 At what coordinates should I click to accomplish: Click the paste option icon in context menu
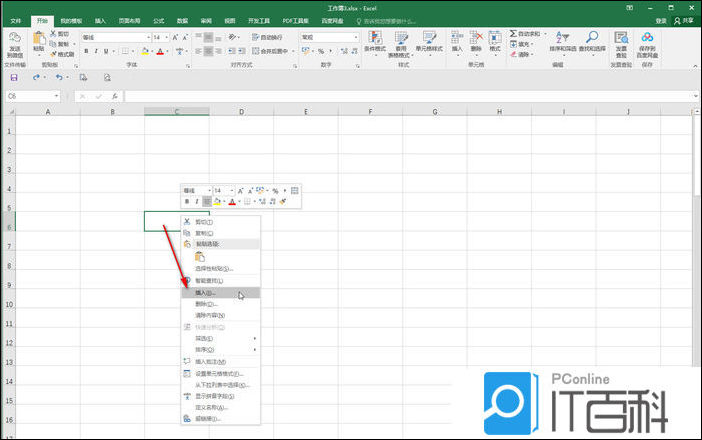pos(200,256)
